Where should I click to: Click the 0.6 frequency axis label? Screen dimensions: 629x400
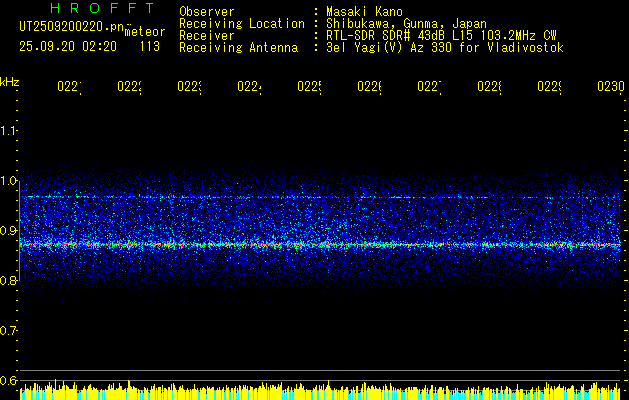(x=8, y=380)
